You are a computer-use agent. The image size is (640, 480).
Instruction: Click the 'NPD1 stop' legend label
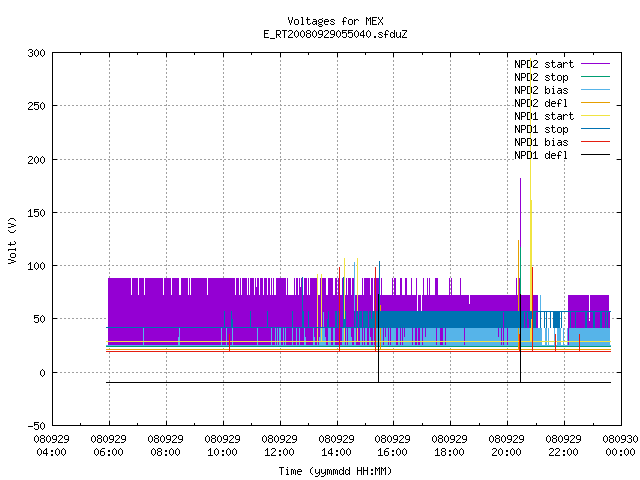[x=541, y=129]
